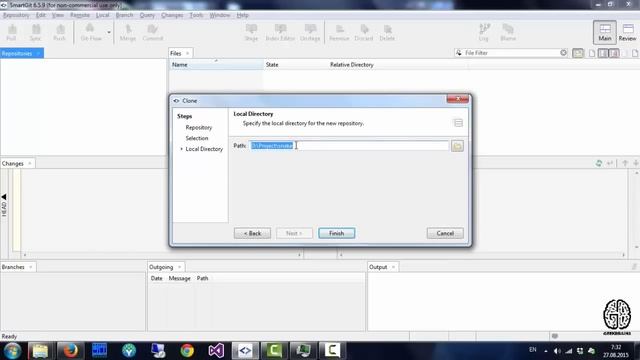Image resolution: width=640 pixels, height=360 pixels.
Task: Click the Finish button
Action: (336, 233)
